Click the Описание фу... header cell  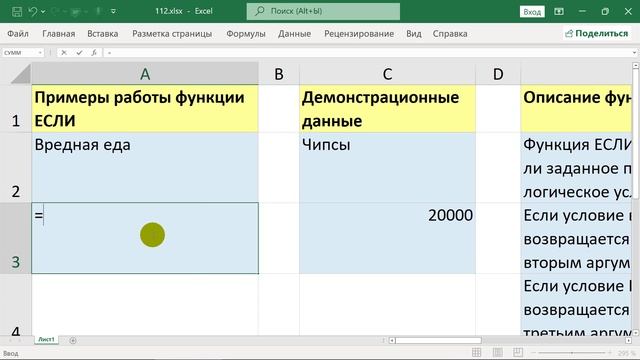576,109
